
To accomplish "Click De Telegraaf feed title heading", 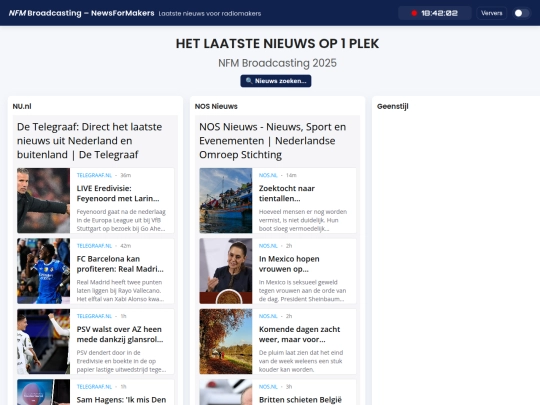I will (90, 141).
